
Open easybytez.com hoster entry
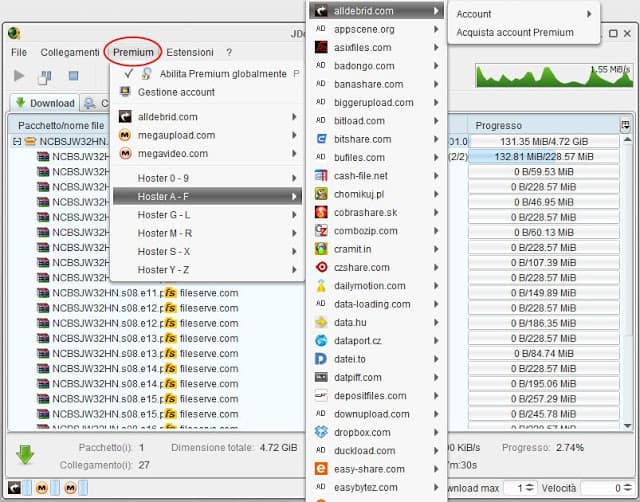coord(376,487)
